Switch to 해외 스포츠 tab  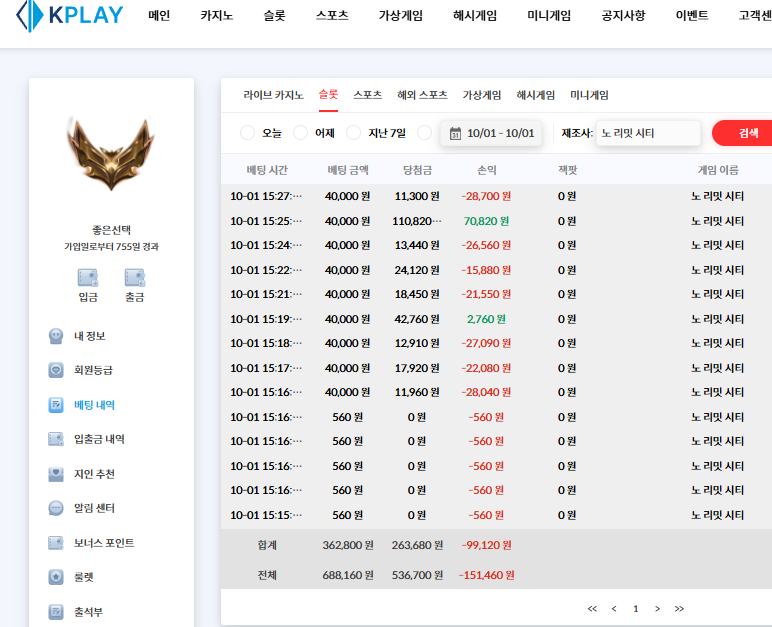[422, 95]
